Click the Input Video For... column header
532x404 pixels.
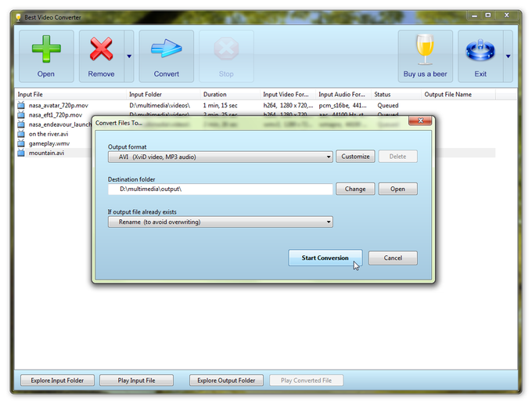pyautogui.click(x=288, y=95)
